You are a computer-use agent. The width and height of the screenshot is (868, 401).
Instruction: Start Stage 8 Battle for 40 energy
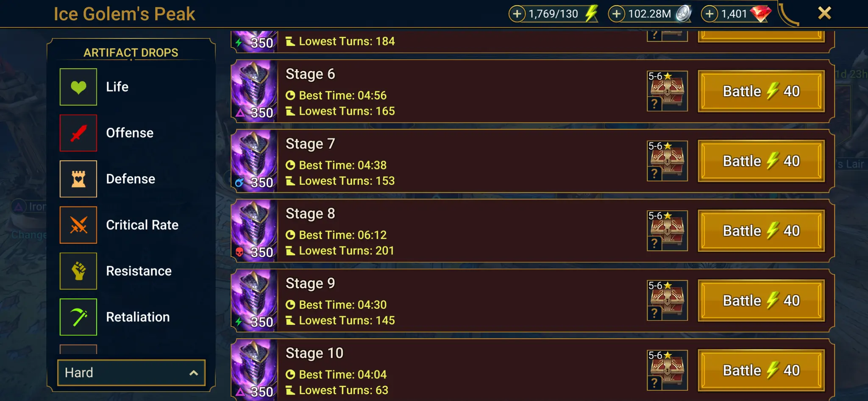tap(761, 231)
